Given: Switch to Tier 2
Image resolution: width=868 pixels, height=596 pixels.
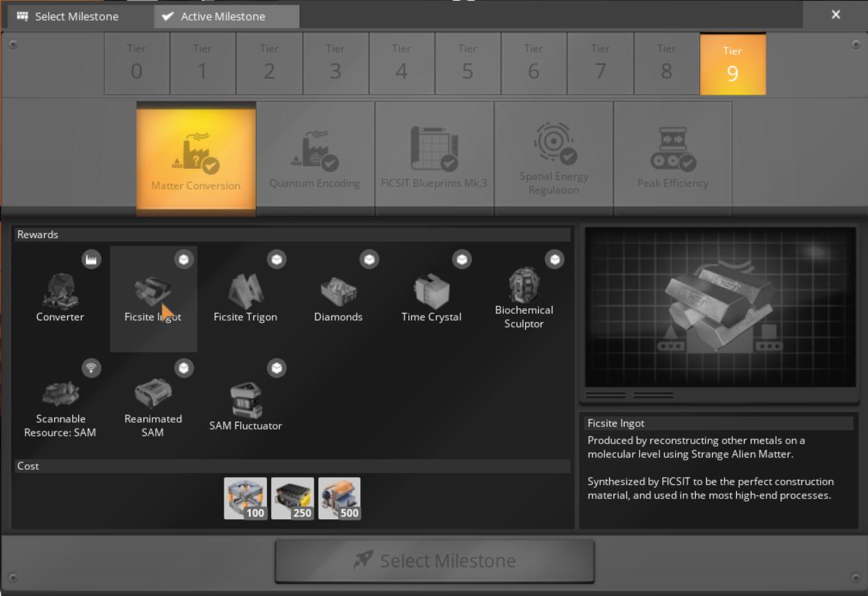Looking at the screenshot, I should click(269, 64).
